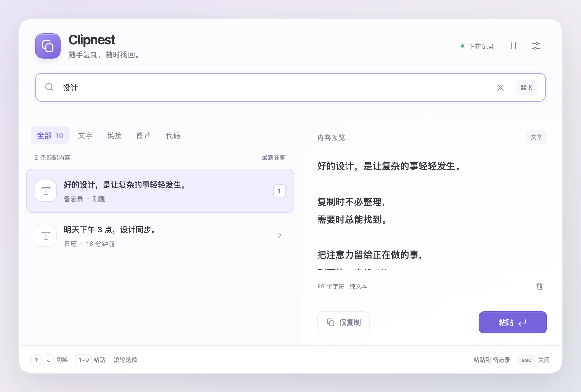This screenshot has width=581, height=392.
Task: Click the number 1 badge on first clip
Action: [x=279, y=191]
